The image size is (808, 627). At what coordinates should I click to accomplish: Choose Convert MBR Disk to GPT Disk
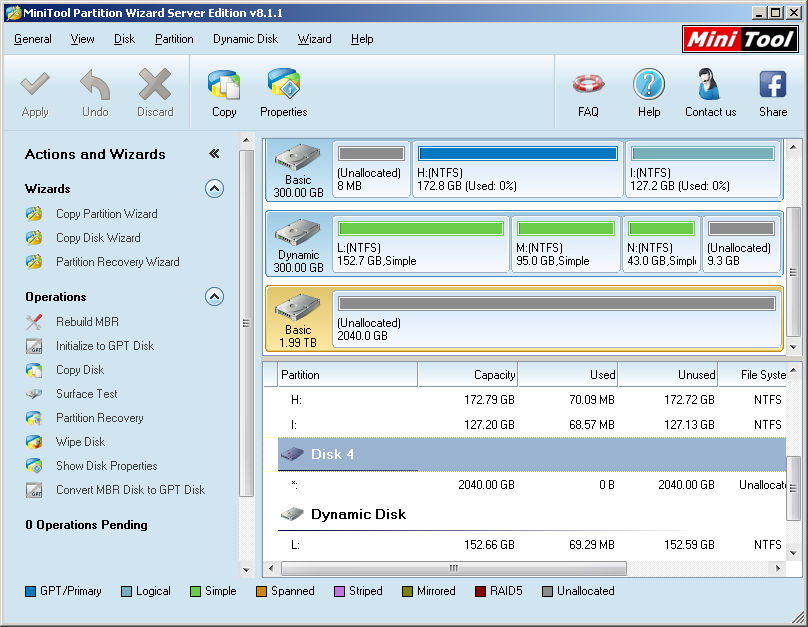pyautogui.click(x=130, y=489)
